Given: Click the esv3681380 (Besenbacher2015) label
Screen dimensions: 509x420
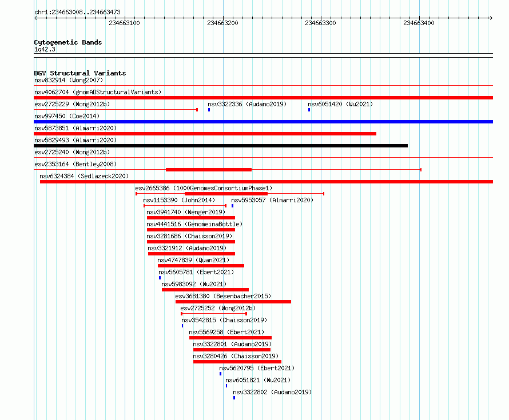Looking at the screenshot, I should click(x=223, y=296).
